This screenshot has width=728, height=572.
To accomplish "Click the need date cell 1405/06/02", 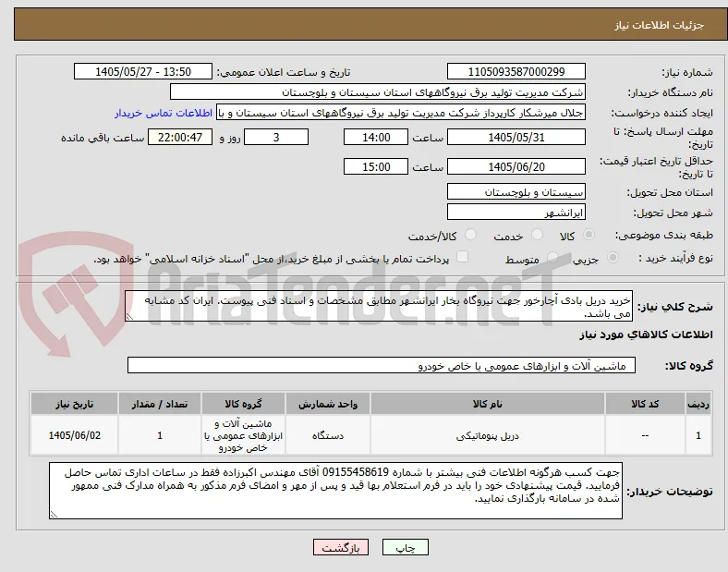I will coord(74,435).
